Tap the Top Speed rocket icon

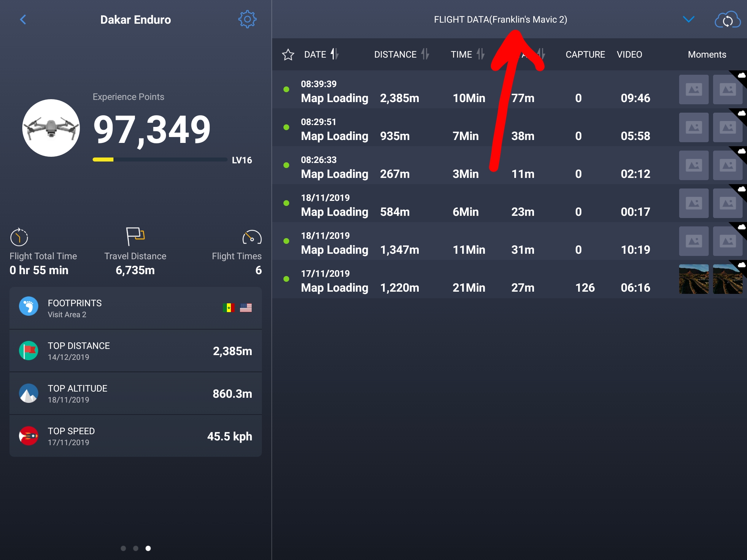[x=28, y=436]
